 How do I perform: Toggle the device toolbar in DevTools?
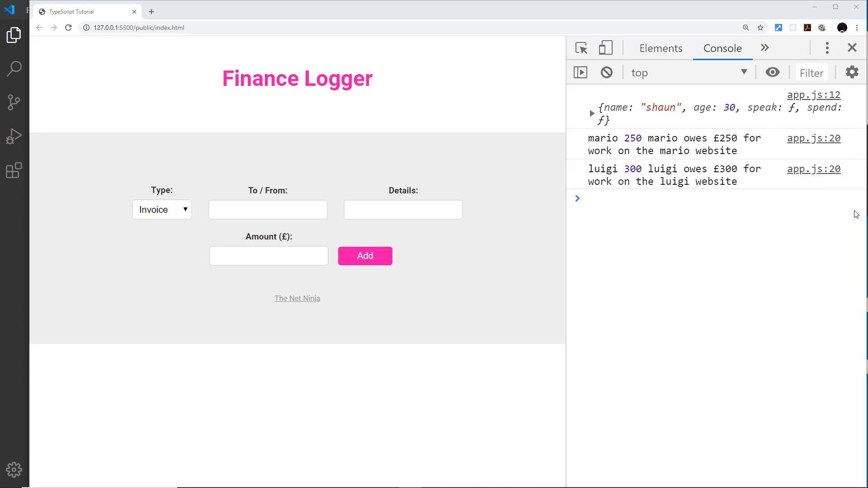(605, 48)
